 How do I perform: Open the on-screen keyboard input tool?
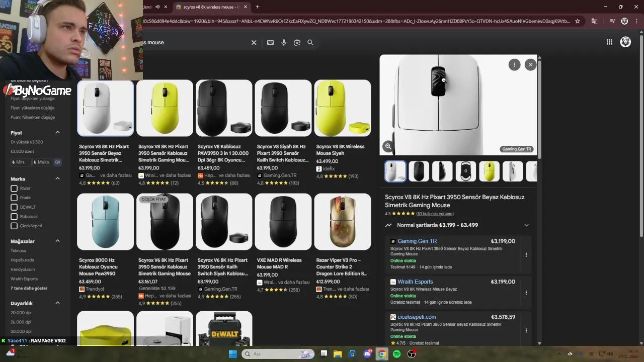tap(270, 43)
